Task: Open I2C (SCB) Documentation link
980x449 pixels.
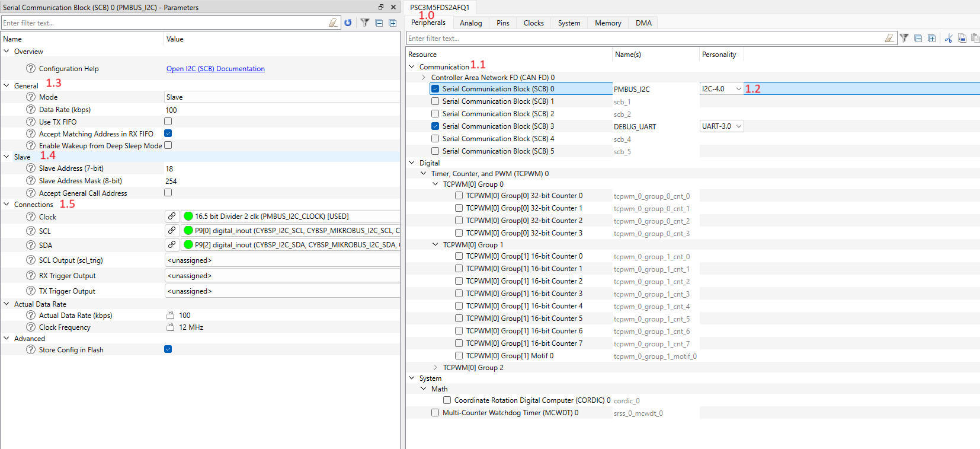Action: [216, 69]
